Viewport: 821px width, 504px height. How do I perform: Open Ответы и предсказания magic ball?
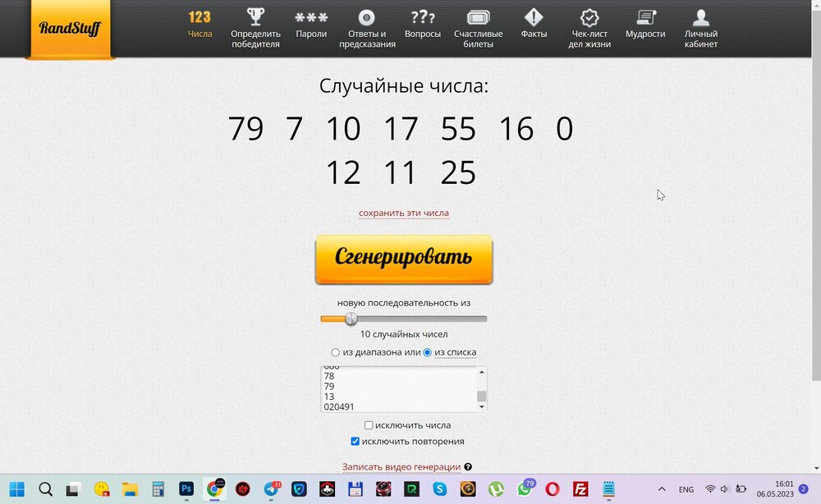pos(367,28)
